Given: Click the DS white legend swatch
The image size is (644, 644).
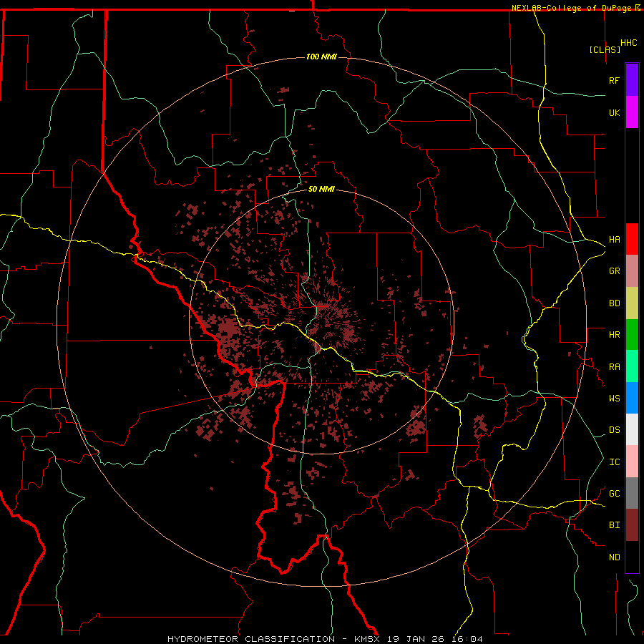Looking at the screenshot, I should [632, 429].
